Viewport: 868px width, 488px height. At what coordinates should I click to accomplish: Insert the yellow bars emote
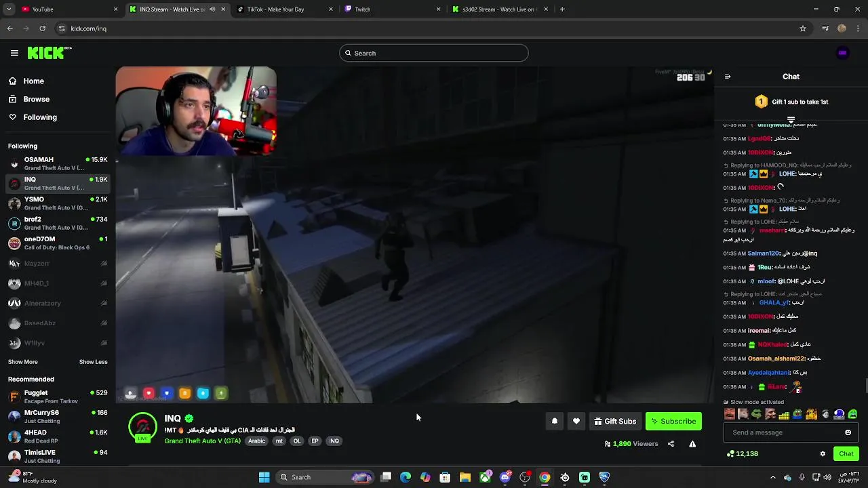(x=784, y=414)
